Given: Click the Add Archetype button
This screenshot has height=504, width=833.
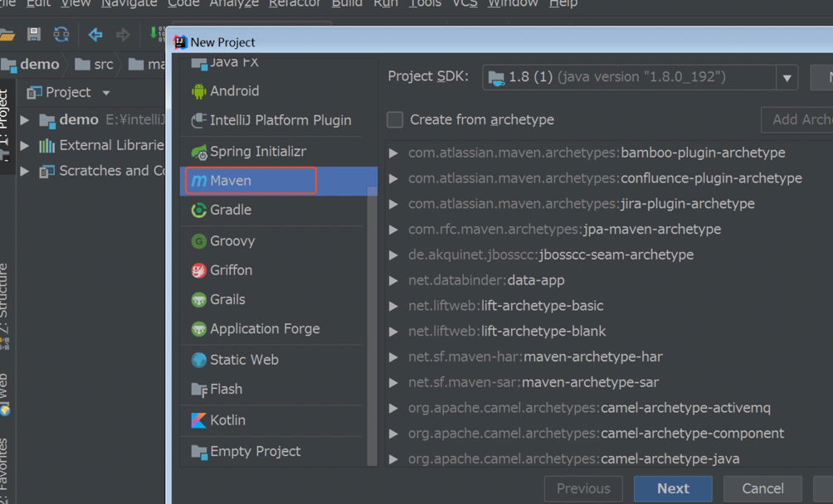Looking at the screenshot, I should pyautogui.click(x=796, y=120).
